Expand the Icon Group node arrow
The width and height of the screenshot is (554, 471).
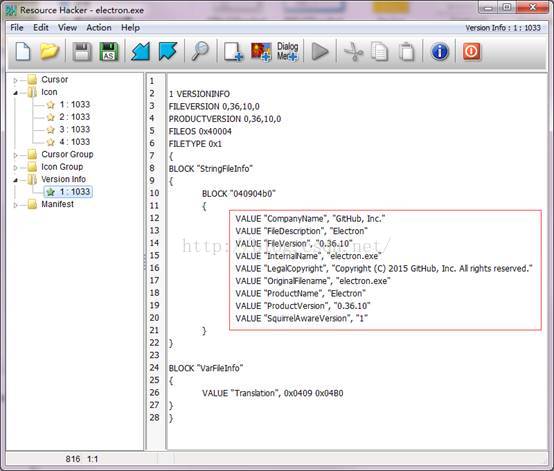click(15, 167)
